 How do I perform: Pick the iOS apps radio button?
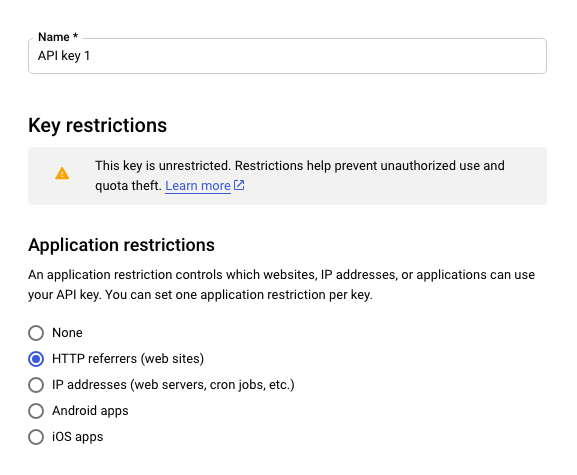click(x=36, y=437)
